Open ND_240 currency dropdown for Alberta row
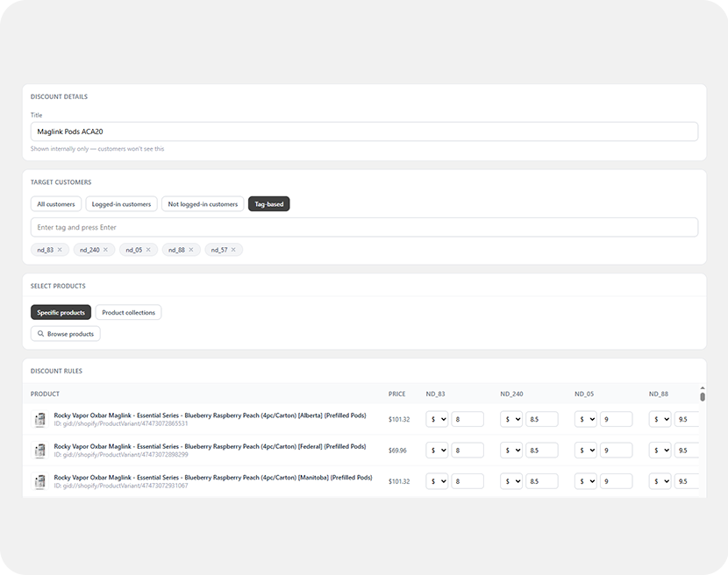The image size is (728, 575). click(x=511, y=419)
